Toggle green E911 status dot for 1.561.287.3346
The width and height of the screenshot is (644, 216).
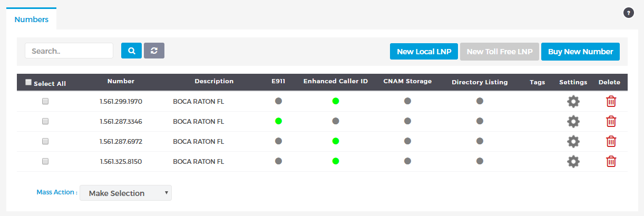pyautogui.click(x=279, y=121)
